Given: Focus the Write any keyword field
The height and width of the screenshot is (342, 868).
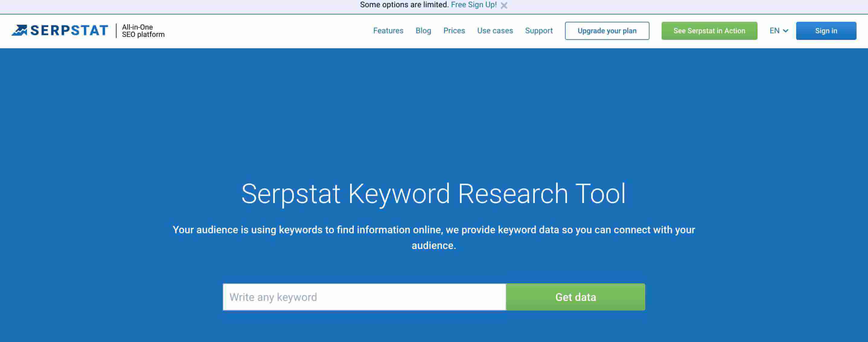Looking at the screenshot, I should 364,297.
